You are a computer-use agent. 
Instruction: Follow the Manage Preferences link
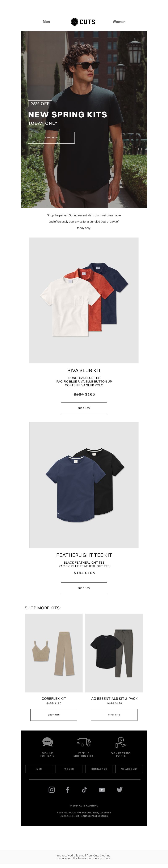tap(94, 816)
